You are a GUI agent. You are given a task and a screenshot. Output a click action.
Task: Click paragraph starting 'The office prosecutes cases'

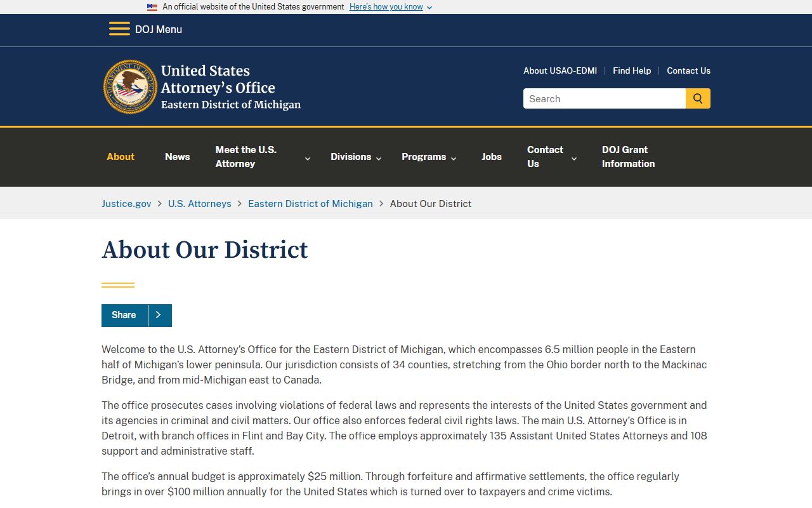point(405,428)
